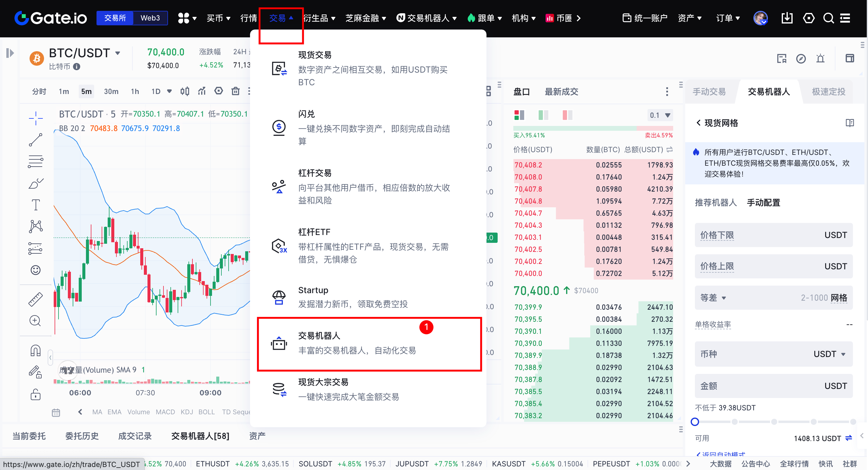Image resolution: width=868 pixels, height=470 pixels.
Task: Open the 0.1 depth precision dropdown
Action: [660, 115]
